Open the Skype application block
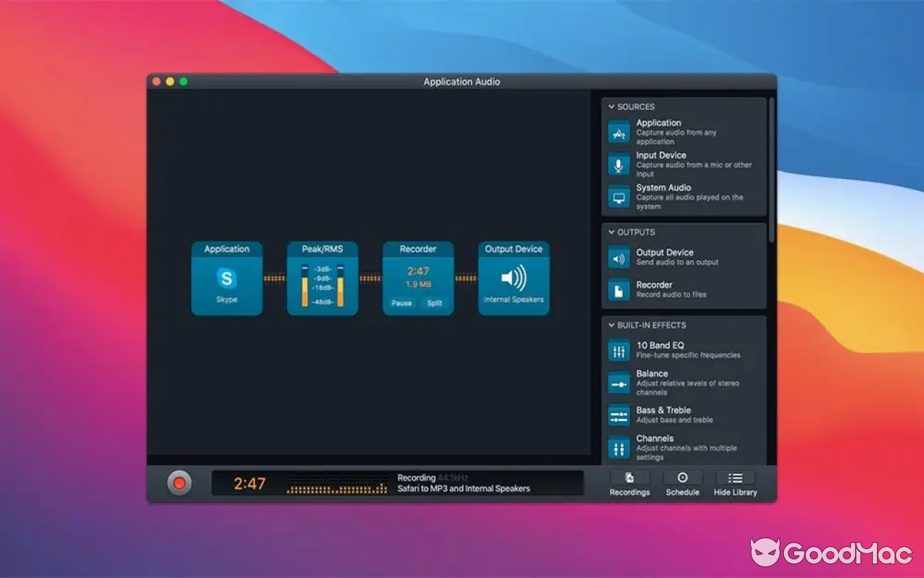This screenshot has width=924, height=578. (227, 278)
